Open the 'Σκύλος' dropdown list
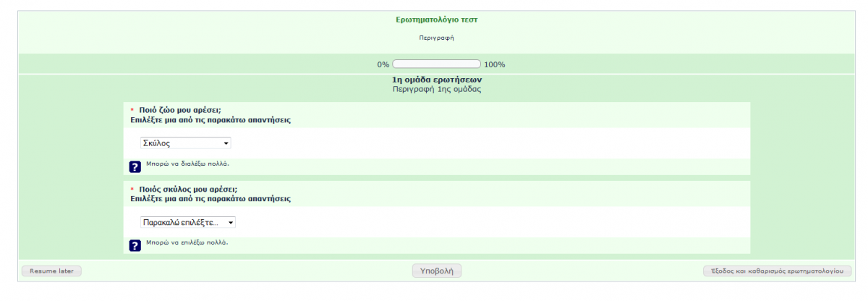Screen dimensions: 868x301 [x=186, y=143]
